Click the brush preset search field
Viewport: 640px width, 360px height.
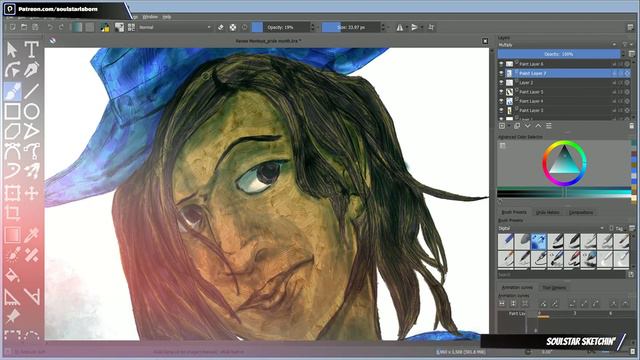562,275
